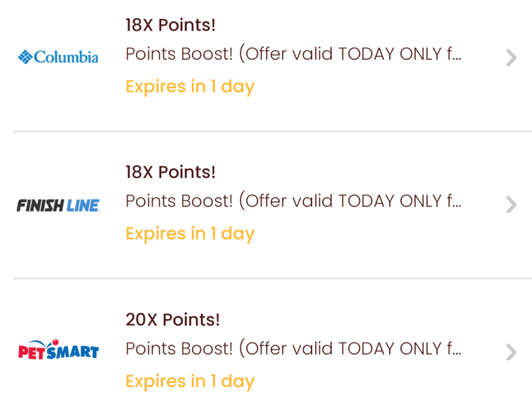Viewport: 532px width, 406px height.
Task: Tap the red ball on PetSmart logo
Action: point(55,342)
